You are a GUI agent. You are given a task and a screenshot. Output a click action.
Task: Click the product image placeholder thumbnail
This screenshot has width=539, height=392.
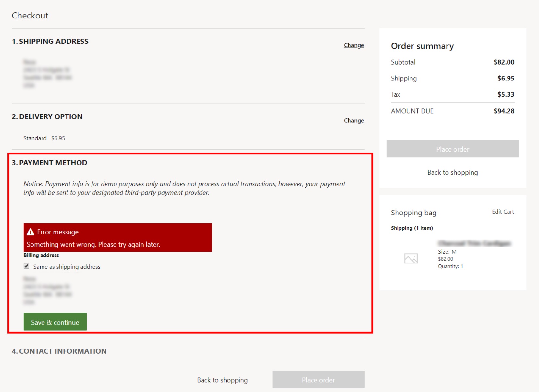[x=411, y=259]
